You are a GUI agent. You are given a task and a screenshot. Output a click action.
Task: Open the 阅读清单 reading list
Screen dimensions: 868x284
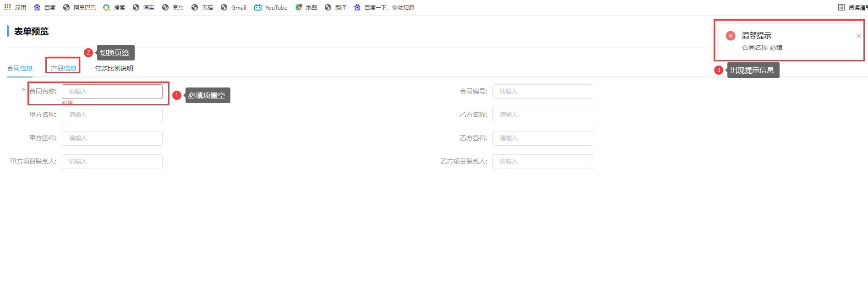(852, 7)
